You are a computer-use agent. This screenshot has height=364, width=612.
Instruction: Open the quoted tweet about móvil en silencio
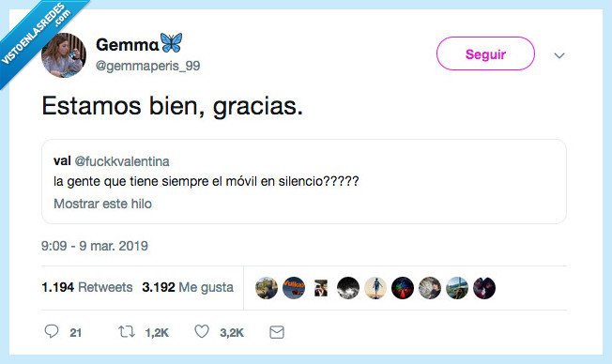point(304,181)
